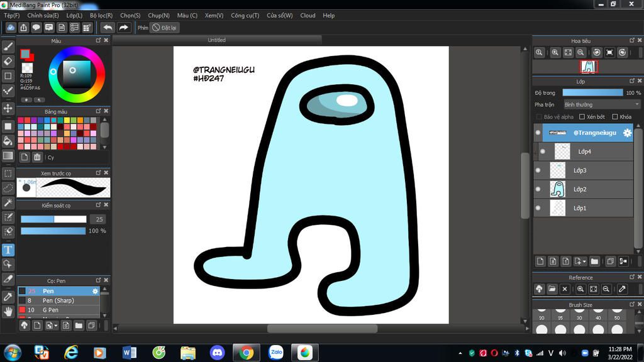Viewport: 644px width, 362px height.
Task: Click the navigator preview thumbnail
Action: tap(589, 67)
